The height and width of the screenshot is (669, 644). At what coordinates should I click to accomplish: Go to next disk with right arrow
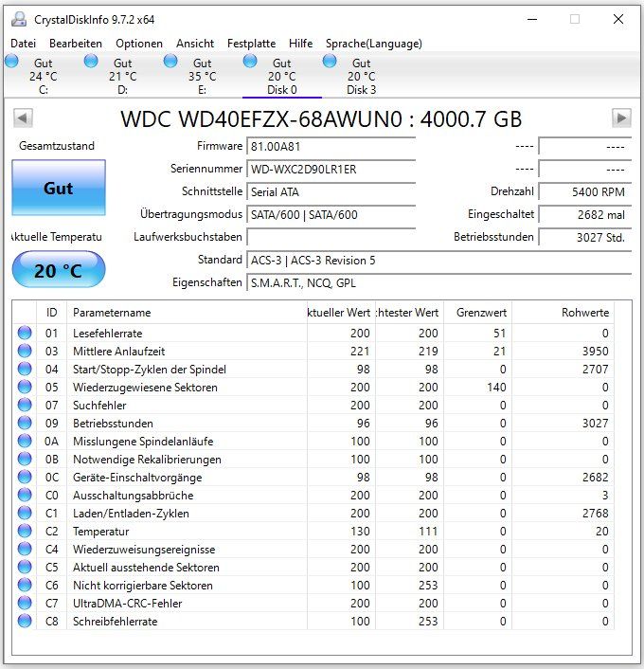click(621, 118)
